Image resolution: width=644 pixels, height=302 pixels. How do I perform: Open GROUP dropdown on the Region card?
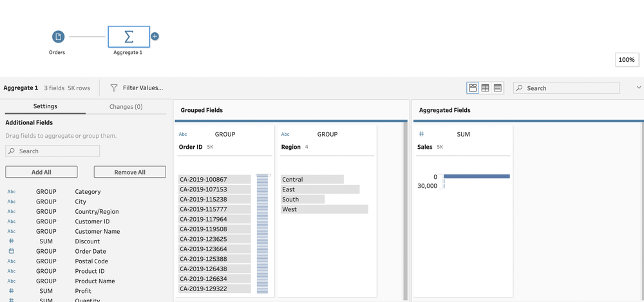click(327, 135)
